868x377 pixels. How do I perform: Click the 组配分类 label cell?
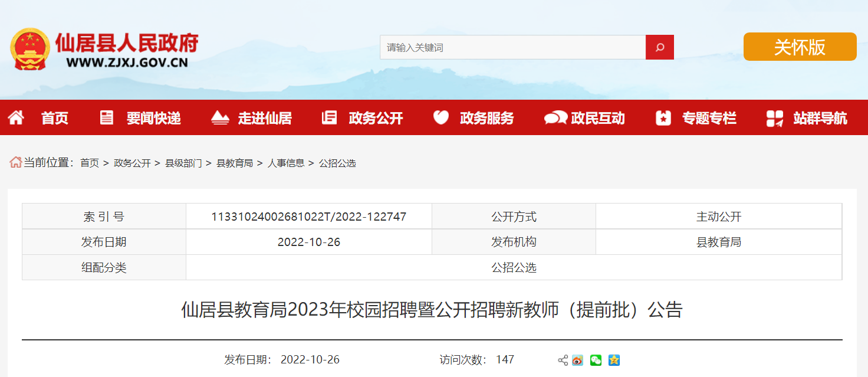(104, 267)
